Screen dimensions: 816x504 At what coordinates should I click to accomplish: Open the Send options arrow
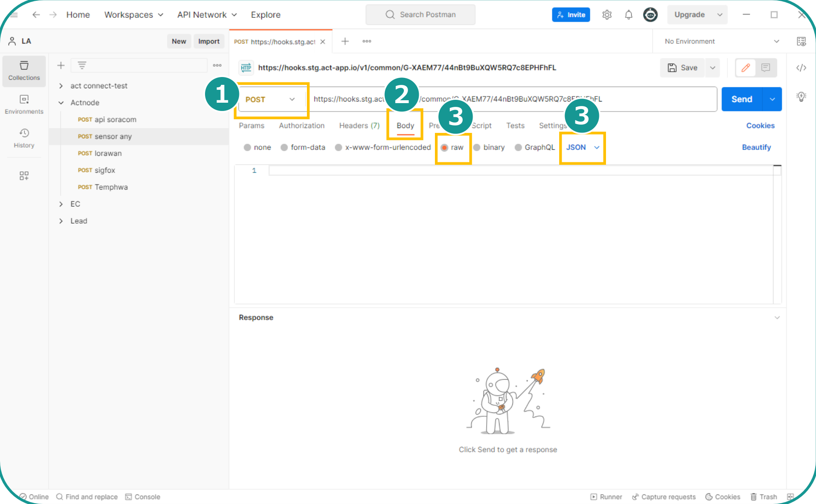tap(773, 99)
